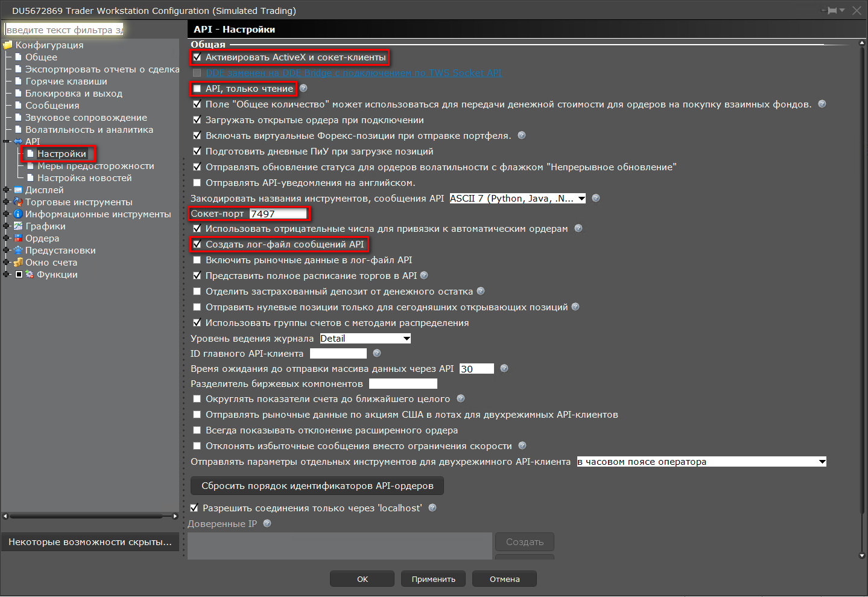
Task: Click the Дисплей monitor icon in tree
Action: coord(18,190)
